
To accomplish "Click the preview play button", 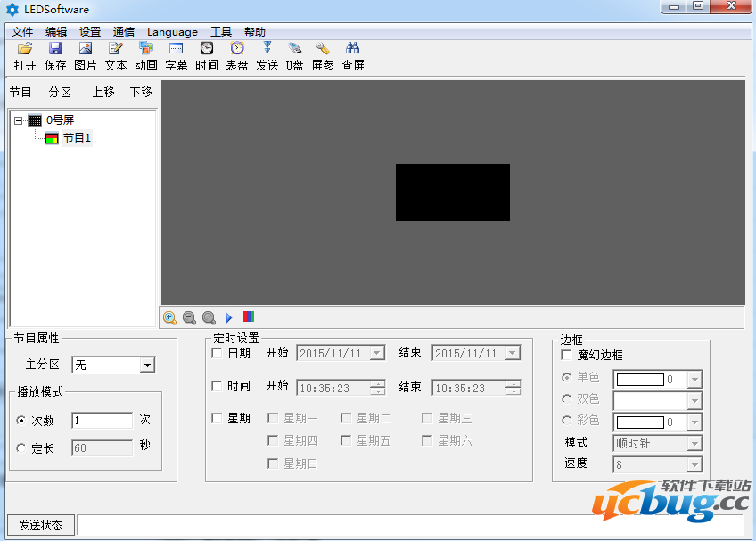I will point(229,317).
